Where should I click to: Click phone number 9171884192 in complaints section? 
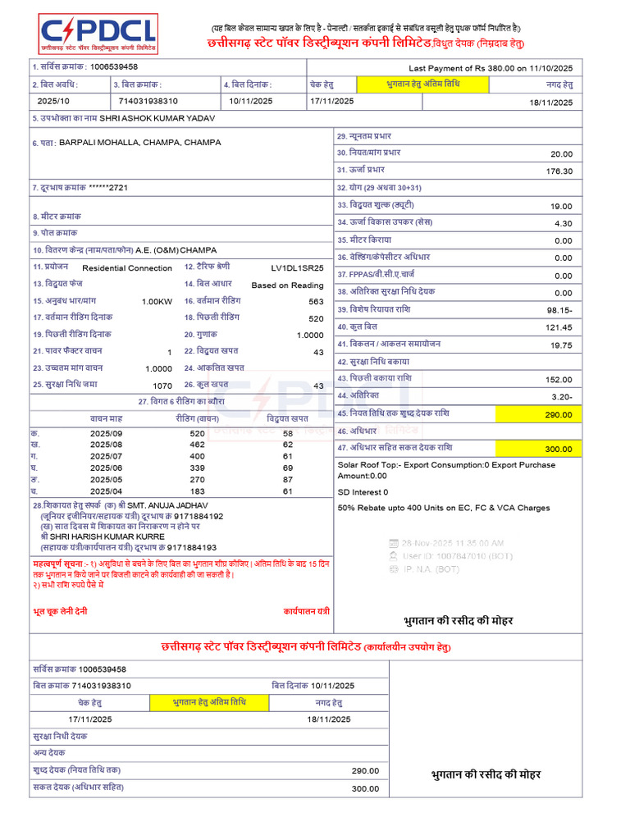click(199, 517)
